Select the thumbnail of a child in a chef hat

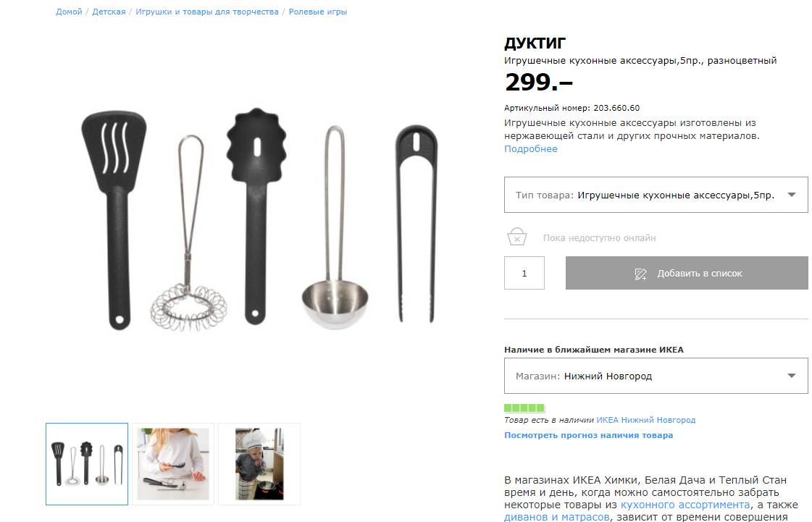[259, 464]
